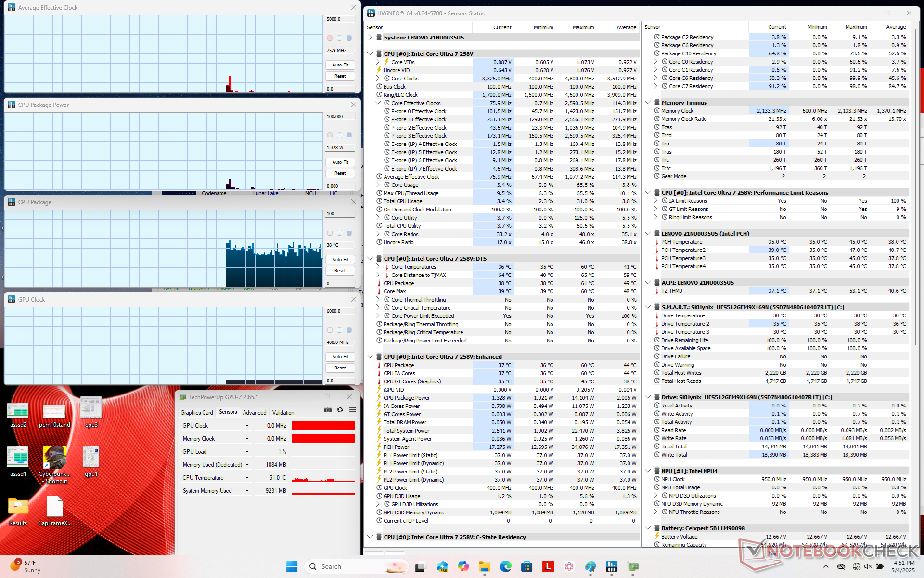Open the Windows Start menu
This screenshot has height=578, width=924.
(x=292, y=566)
